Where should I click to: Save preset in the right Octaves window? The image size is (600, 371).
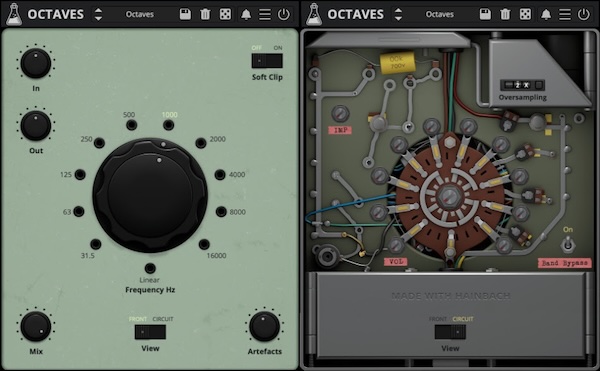tap(485, 14)
